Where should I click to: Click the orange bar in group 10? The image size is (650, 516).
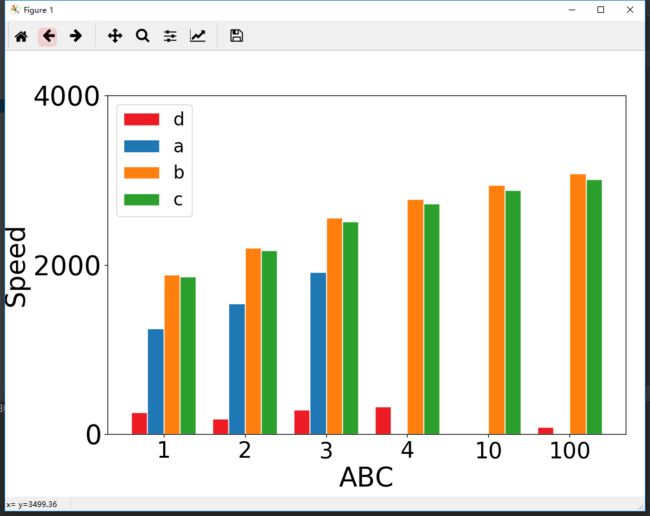497,310
